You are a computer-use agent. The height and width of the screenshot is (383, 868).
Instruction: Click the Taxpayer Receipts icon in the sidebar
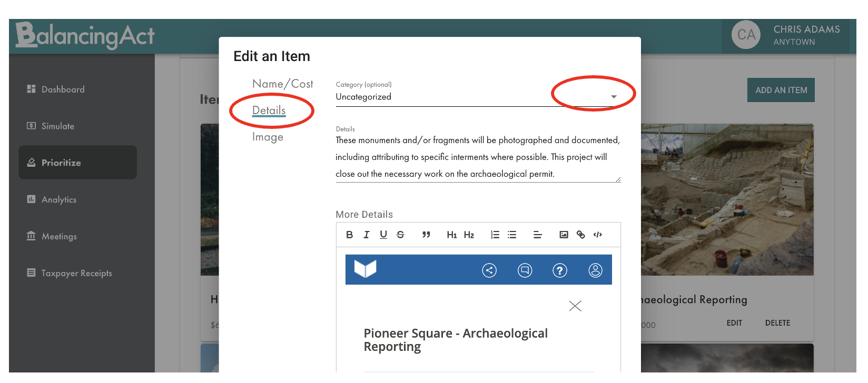(31, 273)
